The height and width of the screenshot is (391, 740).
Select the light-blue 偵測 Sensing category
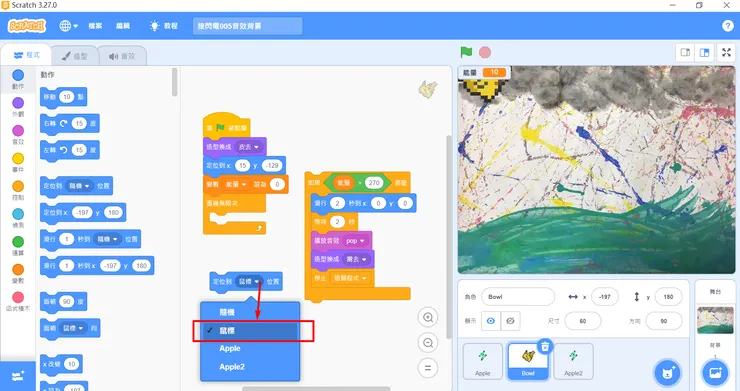click(x=18, y=218)
